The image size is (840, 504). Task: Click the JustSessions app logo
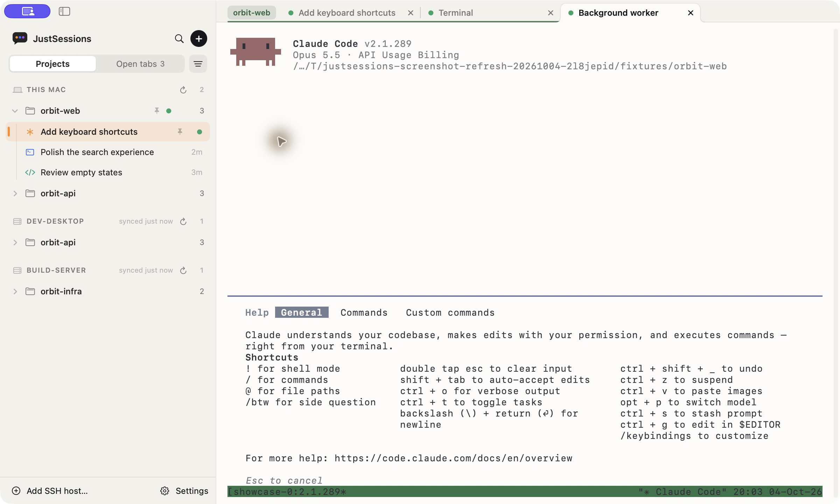(x=20, y=38)
